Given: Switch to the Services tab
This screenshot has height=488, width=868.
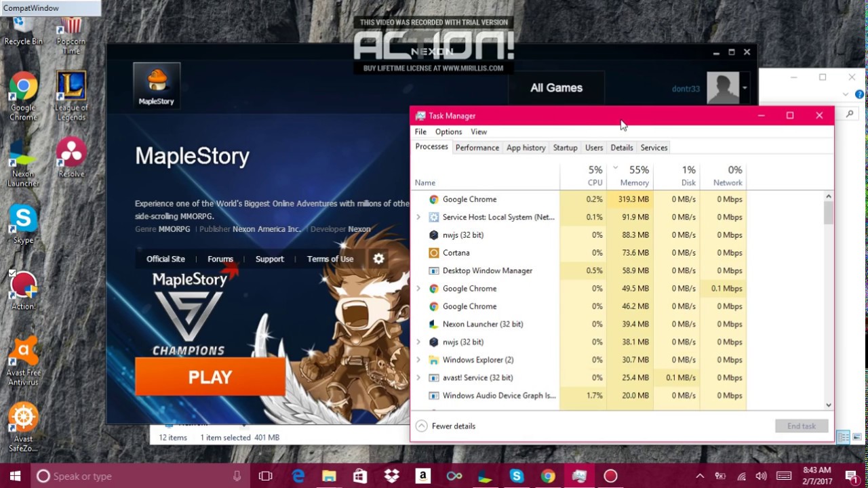Looking at the screenshot, I should tap(654, 147).
